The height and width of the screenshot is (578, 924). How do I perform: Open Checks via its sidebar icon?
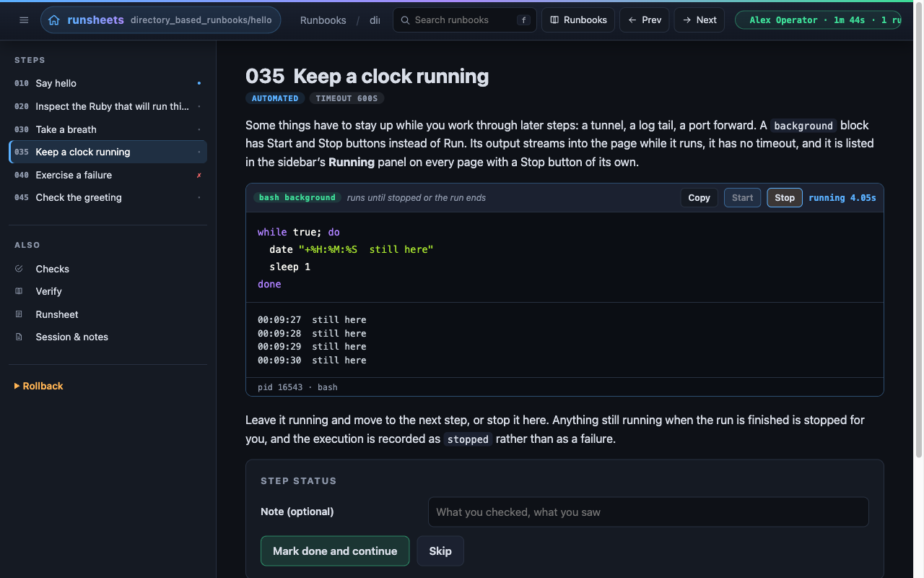(19, 269)
